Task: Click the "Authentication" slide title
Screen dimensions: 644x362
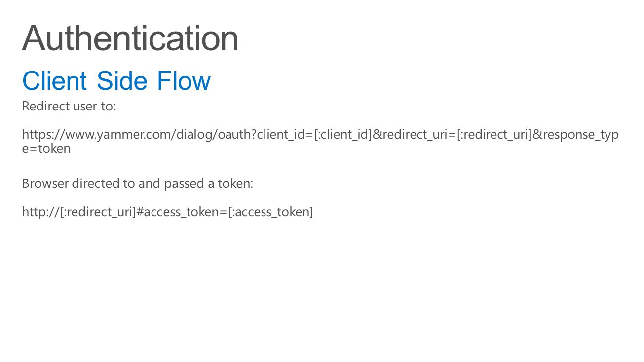Action: coord(130,38)
